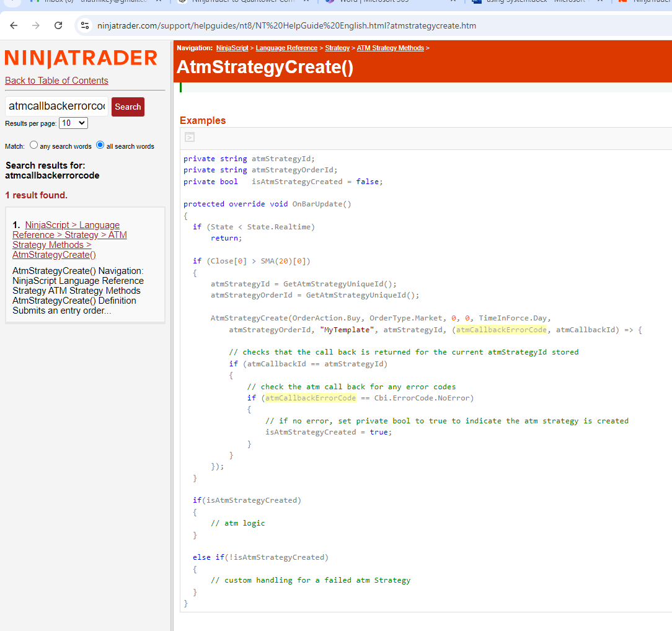Open the AtmStrategyCreate() search result link
Screen dimensions: 672x631
click(x=69, y=240)
